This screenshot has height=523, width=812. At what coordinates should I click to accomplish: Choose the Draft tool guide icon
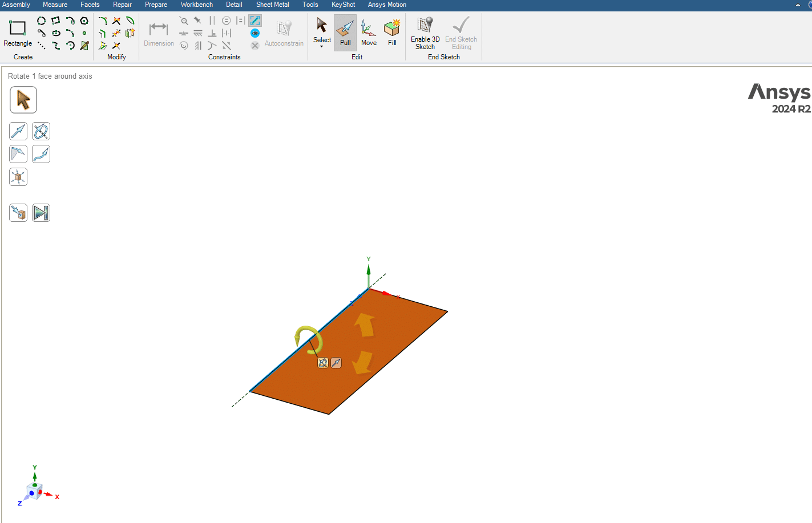click(18, 154)
